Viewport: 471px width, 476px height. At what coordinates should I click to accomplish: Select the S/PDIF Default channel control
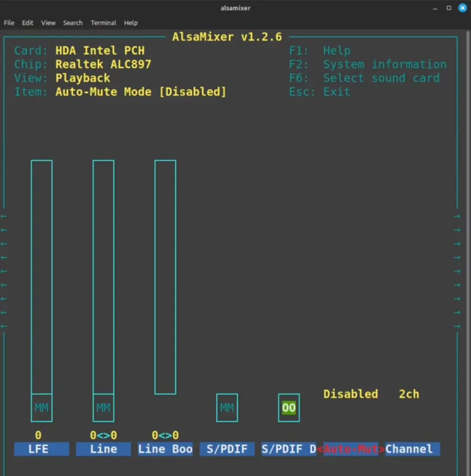(288, 449)
